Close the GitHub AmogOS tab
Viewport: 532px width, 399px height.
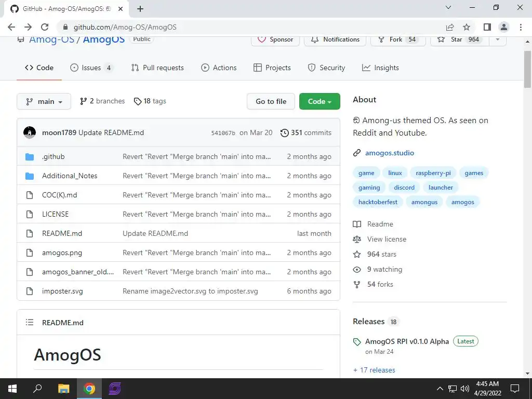tap(121, 9)
